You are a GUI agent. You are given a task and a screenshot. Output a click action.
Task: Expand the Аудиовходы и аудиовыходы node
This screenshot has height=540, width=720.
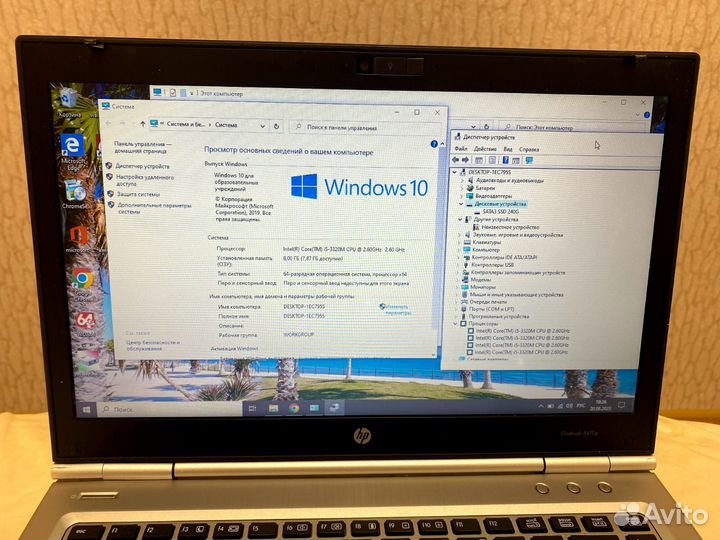coord(462,180)
